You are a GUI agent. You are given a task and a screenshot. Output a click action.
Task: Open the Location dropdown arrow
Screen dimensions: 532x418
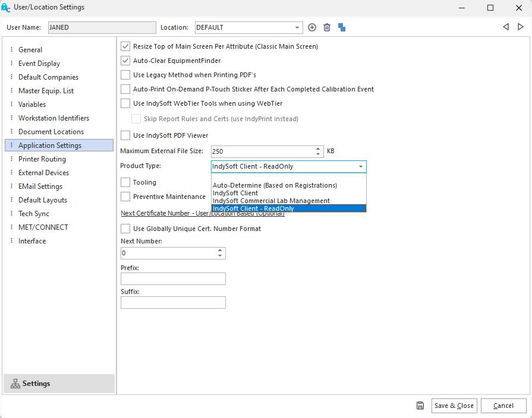click(297, 27)
